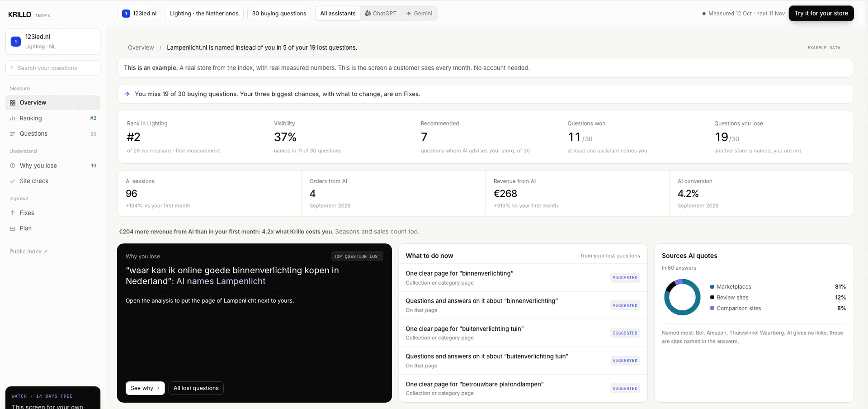Click the Revenue from AI '€268' value
Screen dimensions: 868x409
[505, 194]
